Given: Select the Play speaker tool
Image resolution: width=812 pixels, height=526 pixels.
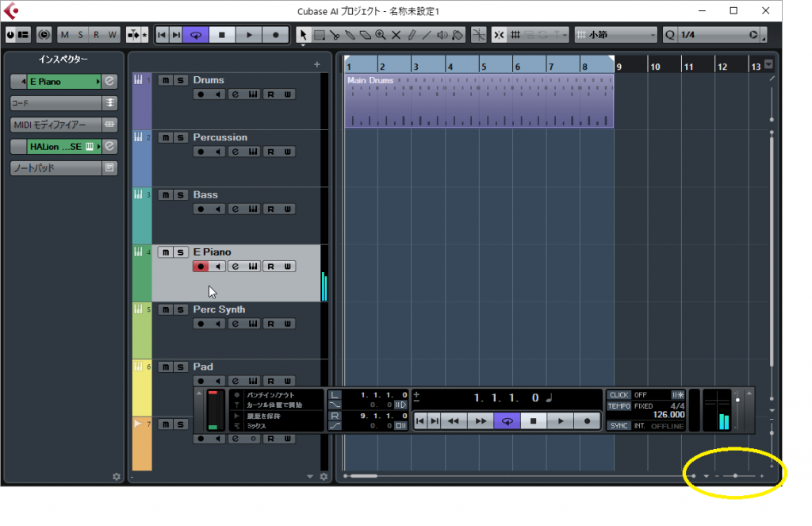Looking at the screenshot, I should (442, 35).
